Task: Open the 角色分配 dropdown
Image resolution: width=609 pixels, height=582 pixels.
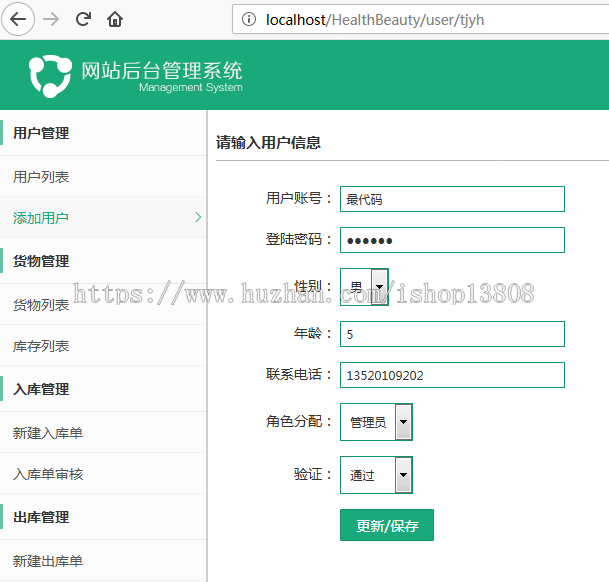Action: (x=376, y=422)
